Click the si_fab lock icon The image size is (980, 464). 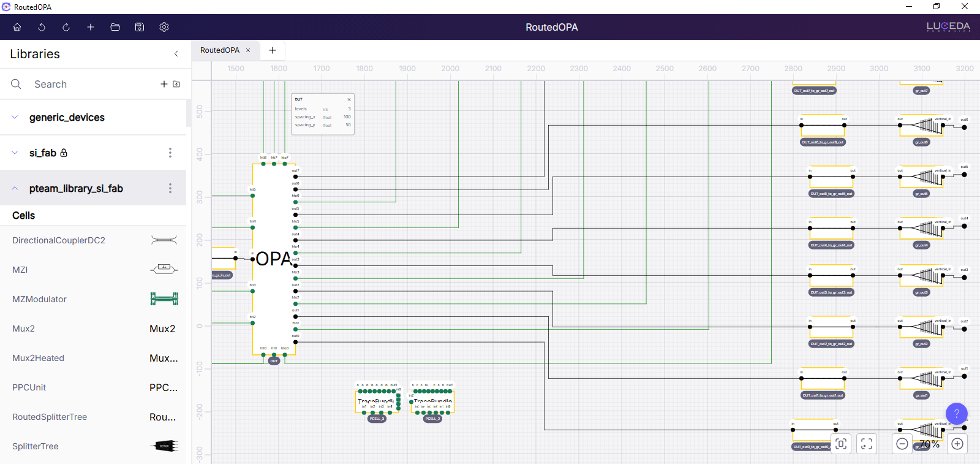coord(64,153)
